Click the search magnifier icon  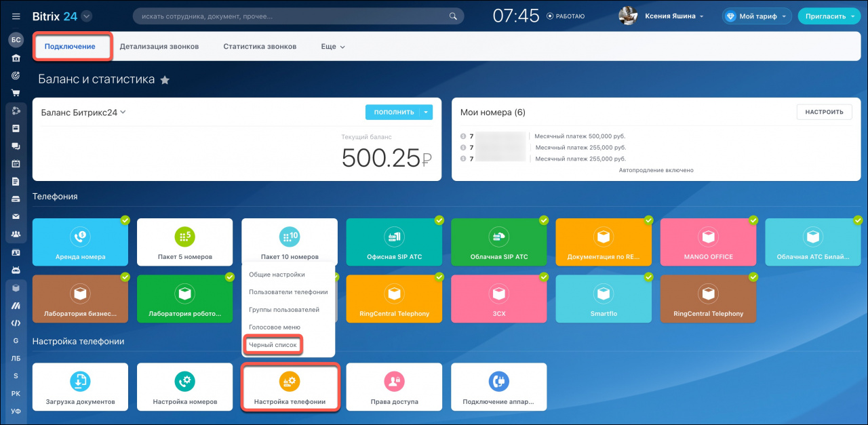(454, 16)
